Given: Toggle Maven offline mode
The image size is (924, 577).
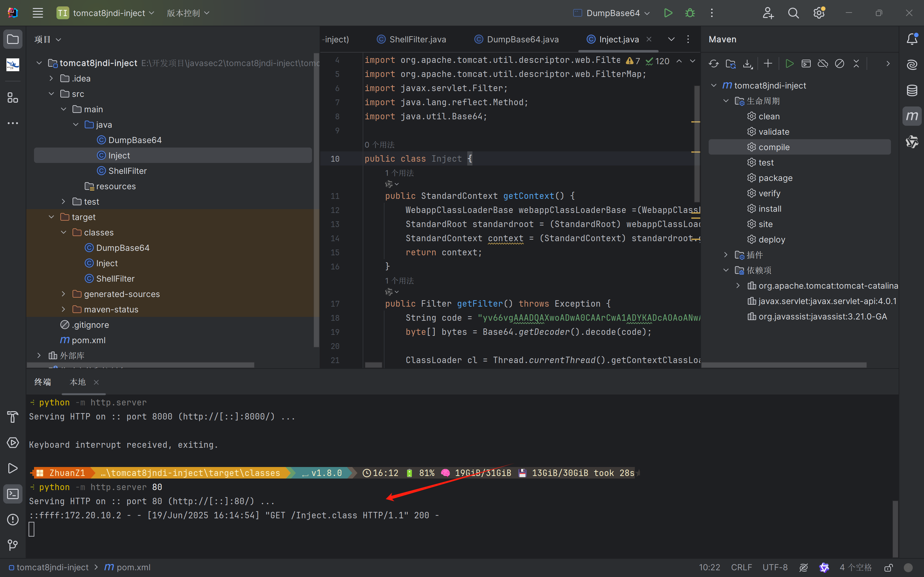Looking at the screenshot, I should click(x=823, y=64).
